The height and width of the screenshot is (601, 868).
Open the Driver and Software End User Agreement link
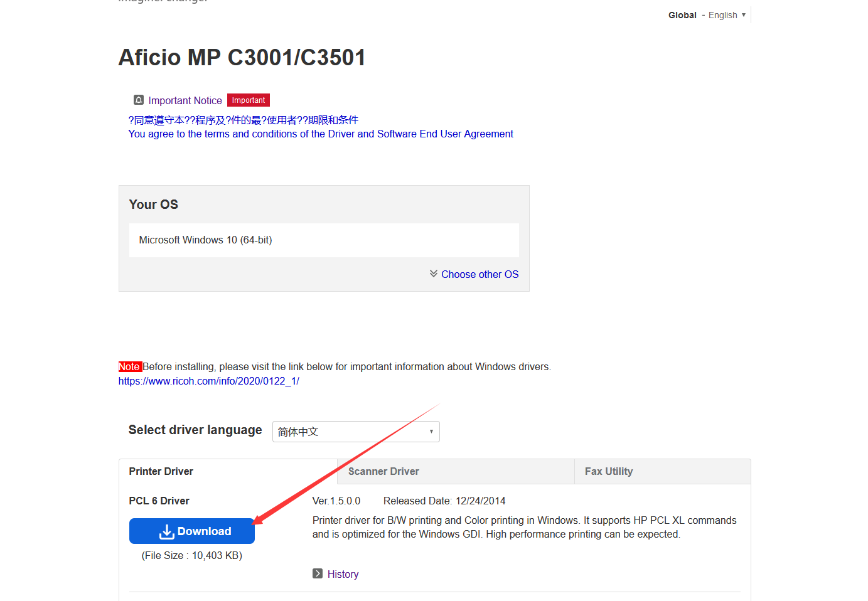point(321,134)
